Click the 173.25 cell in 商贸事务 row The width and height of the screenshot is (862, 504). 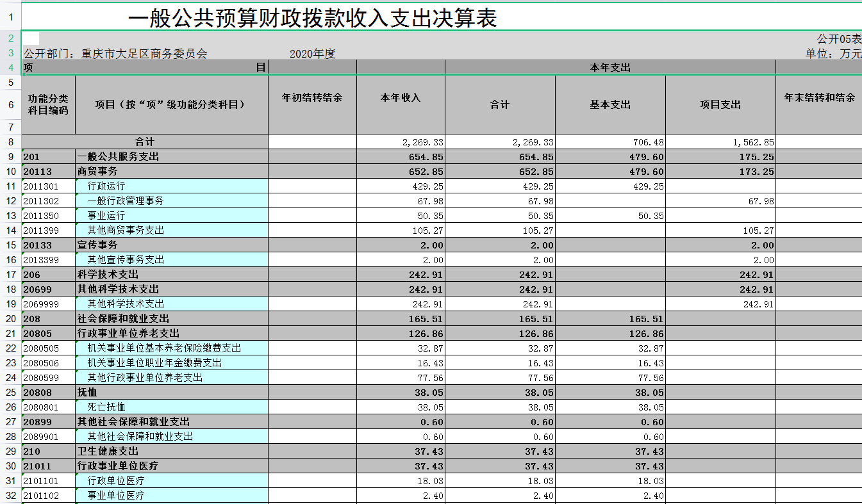click(x=720, y=171)
